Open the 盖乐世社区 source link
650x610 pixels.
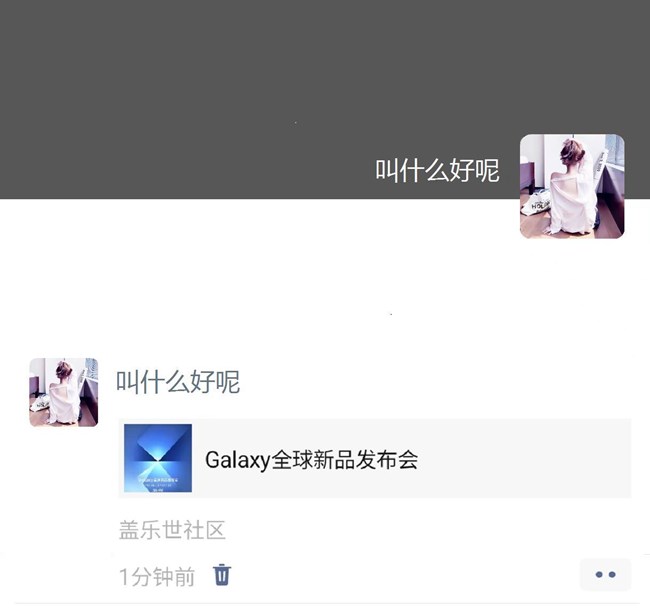172,530
